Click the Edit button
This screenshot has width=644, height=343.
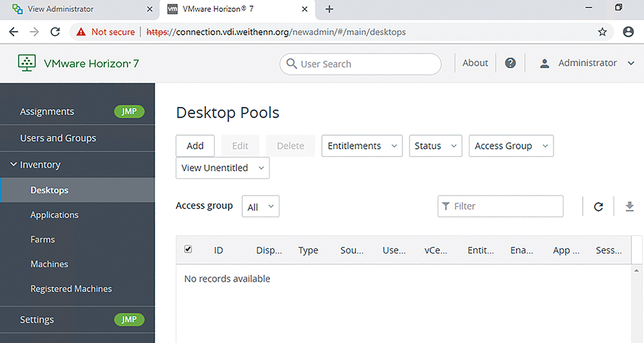pos(240,145)
